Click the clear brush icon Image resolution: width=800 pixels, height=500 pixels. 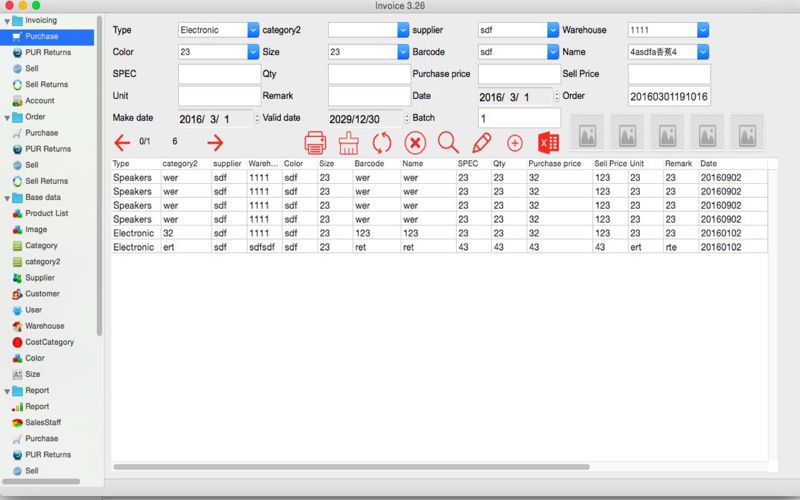coord(349,143)
